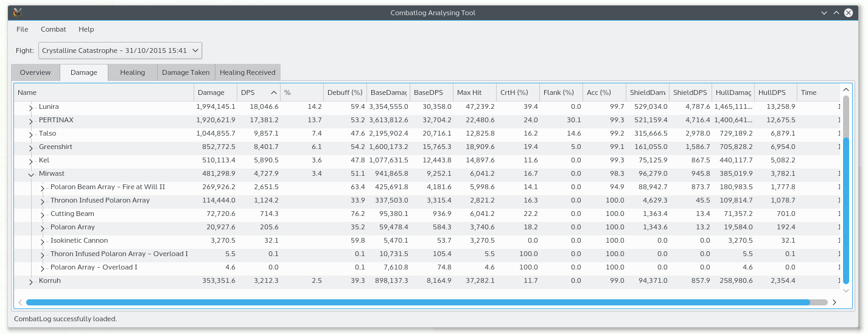The height and width of the screenshot is (334, 868).
Task: Sort by Max Hit column header
Action: coord(475,92)
